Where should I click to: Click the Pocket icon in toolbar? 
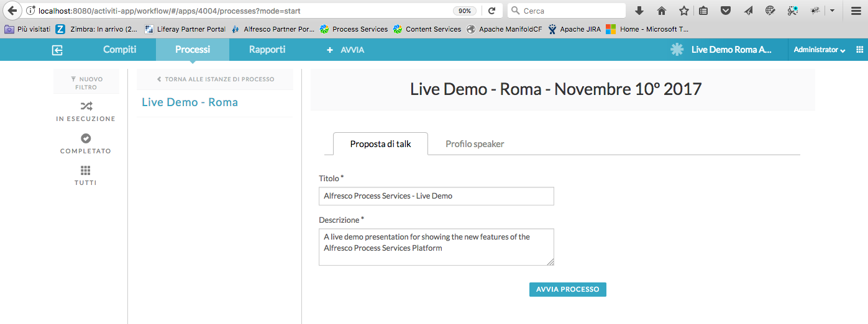coord(725,11)
